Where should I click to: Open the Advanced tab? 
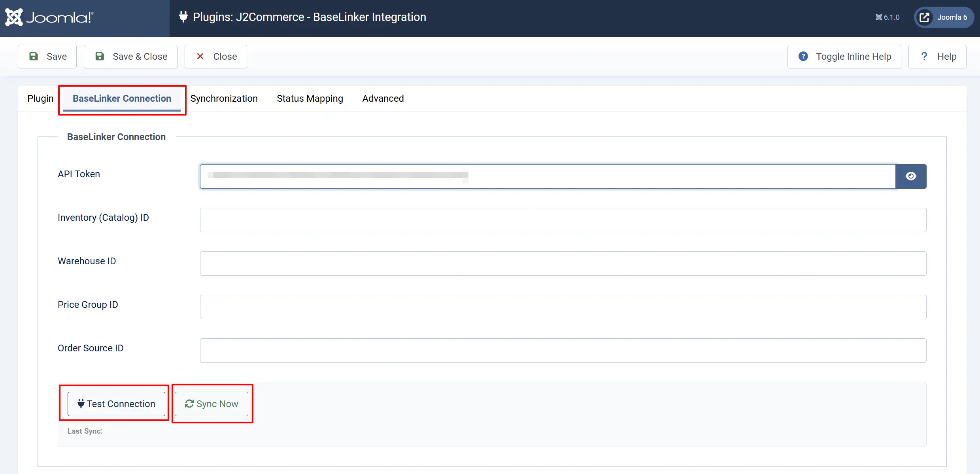[x=383, y=99]
